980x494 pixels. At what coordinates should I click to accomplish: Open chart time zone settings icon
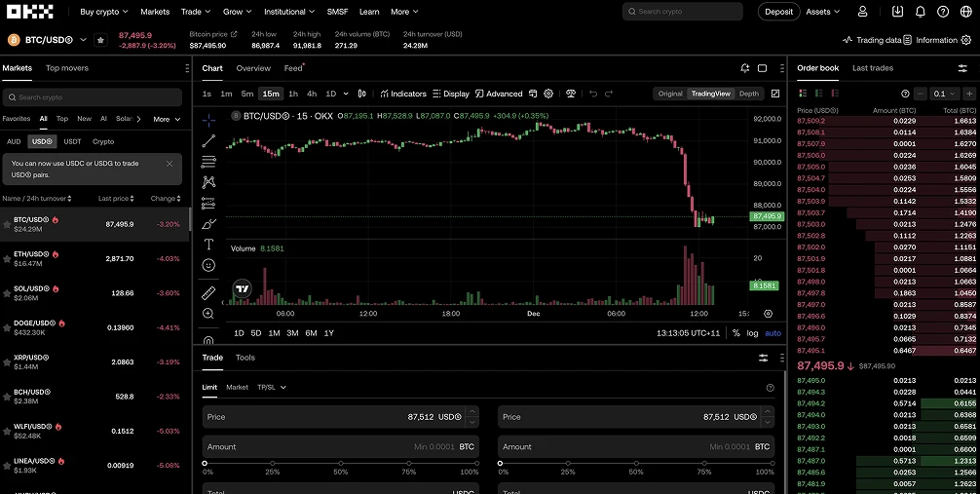pos(769,314)
